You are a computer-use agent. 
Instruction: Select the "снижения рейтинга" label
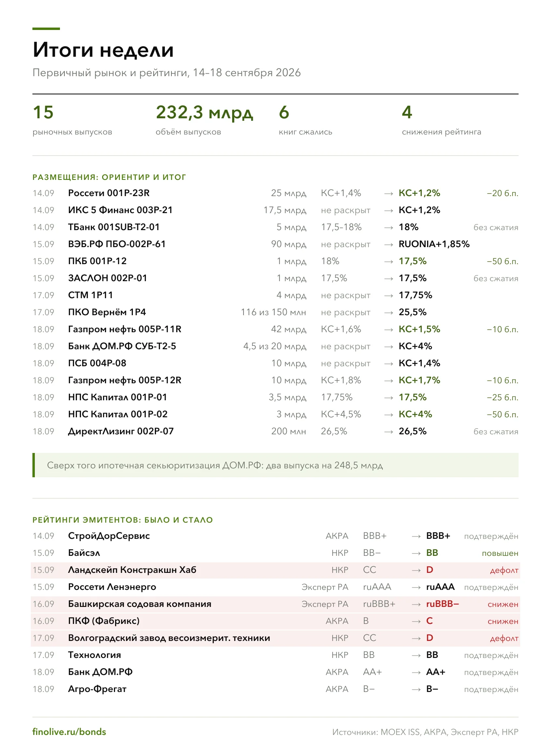[x=442, y=132]
